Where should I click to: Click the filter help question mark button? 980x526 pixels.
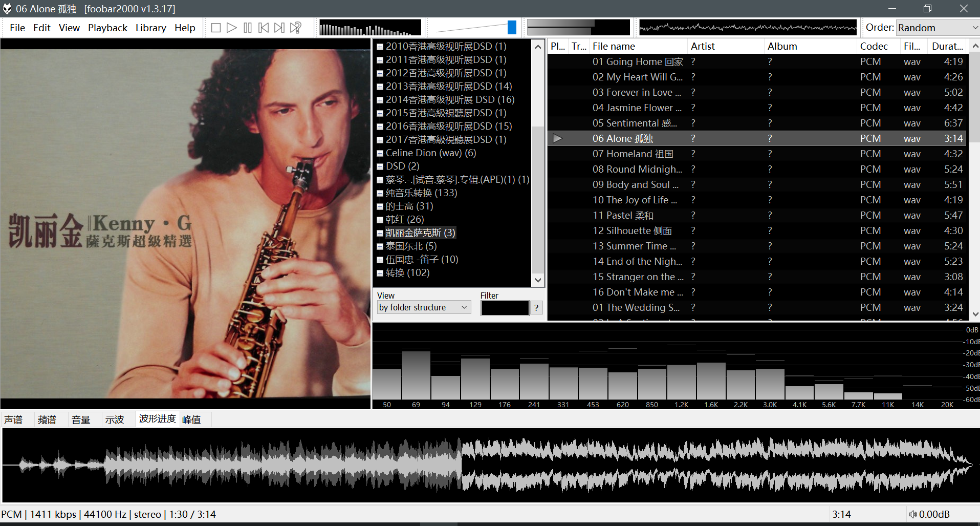coord(536,308)
